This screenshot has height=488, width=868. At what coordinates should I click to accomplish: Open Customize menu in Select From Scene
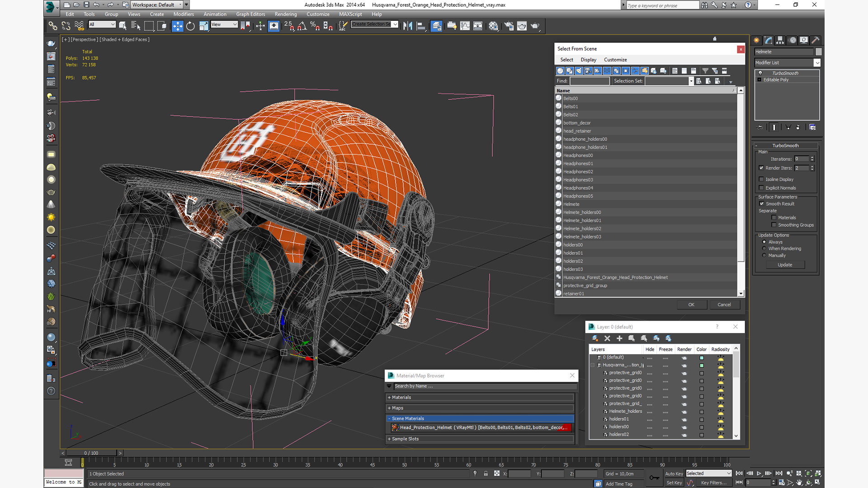coord(615,60)
